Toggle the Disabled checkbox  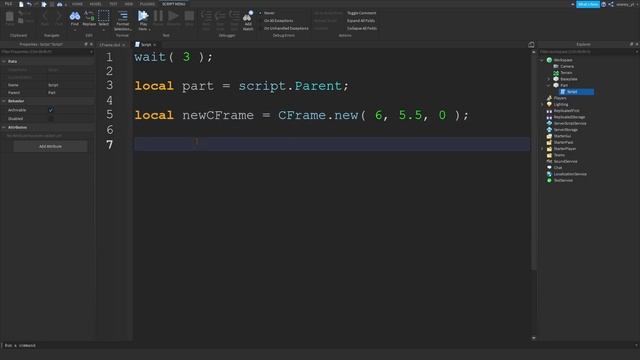tap(51, 119)
